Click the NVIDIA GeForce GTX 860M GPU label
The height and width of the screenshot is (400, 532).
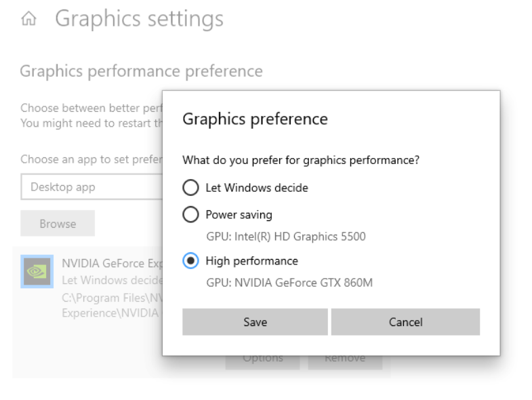[289, 283]
